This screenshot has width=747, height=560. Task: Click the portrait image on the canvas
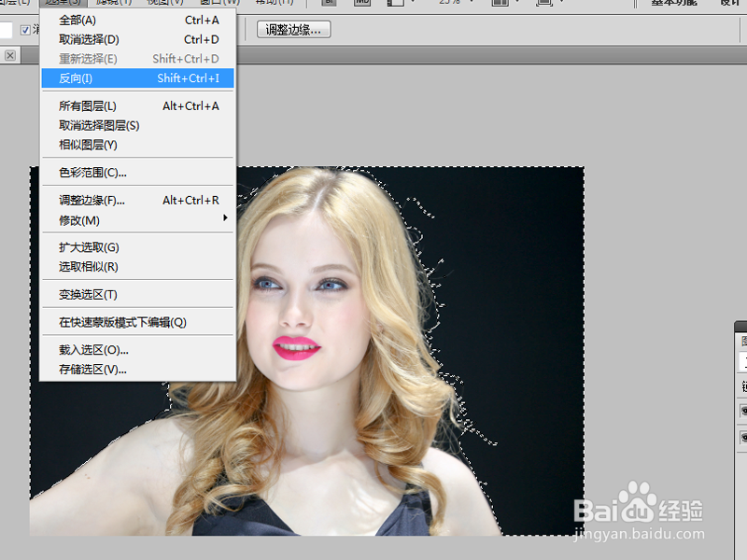point(307,351)
